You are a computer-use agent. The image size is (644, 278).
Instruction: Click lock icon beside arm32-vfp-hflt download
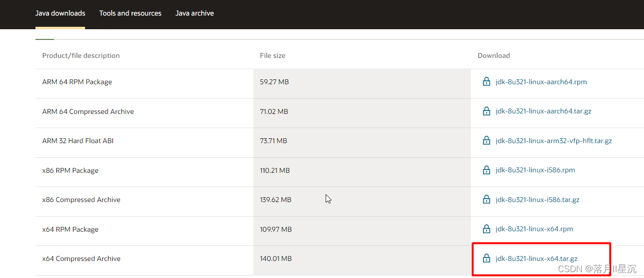point(487,141)
